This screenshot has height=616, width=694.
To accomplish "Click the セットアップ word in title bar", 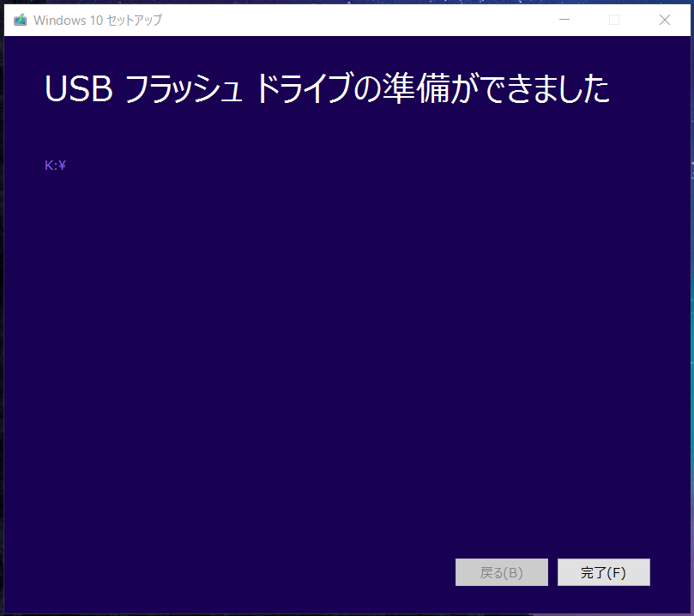I will pos(135,21).
